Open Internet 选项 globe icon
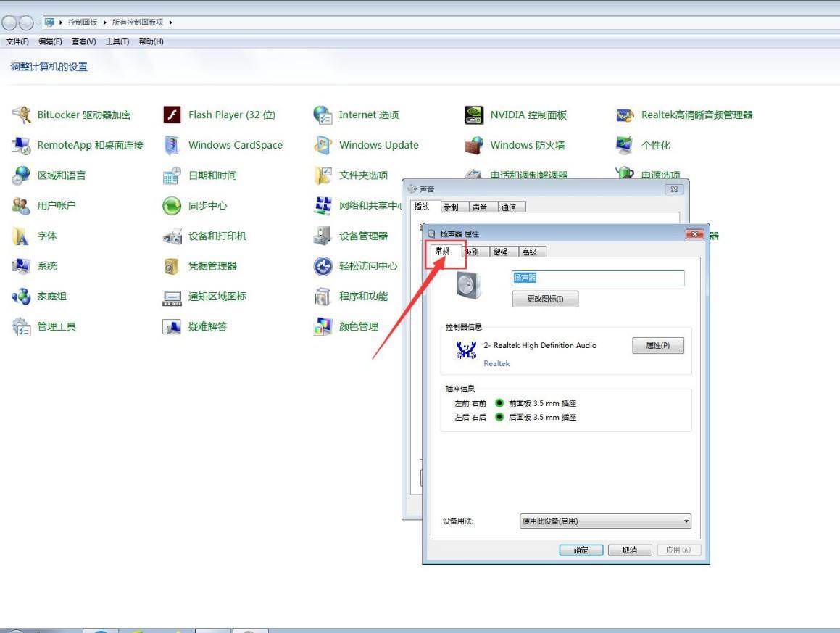Viewport: 840px width, 633px height. pyautogui.click(x=323, y=115)
